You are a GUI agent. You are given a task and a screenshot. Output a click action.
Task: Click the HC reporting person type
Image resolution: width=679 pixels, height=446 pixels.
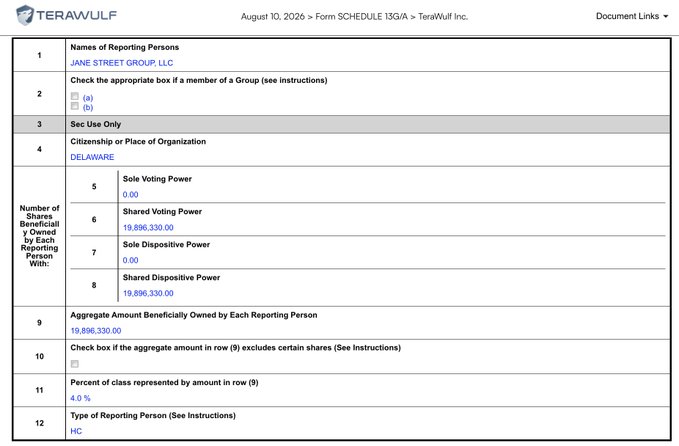pyautogui.click(x=76, y=431)
